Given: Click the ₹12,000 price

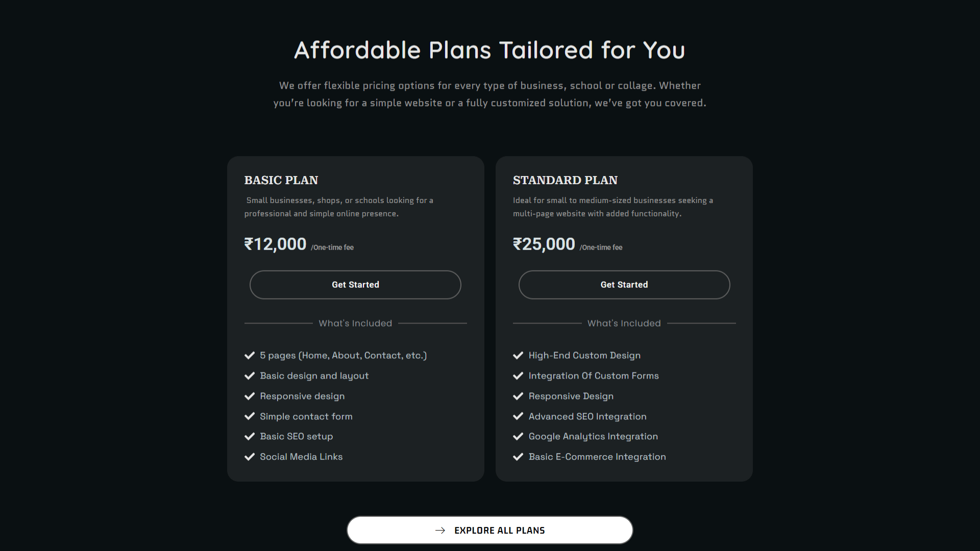Looking at the screenshot, I should coord(275,244).
